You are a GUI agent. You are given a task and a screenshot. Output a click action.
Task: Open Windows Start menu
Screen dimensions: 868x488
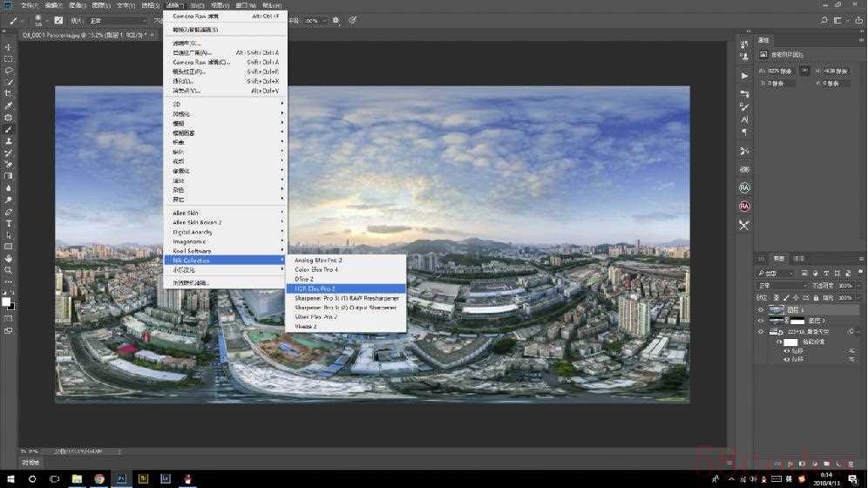point(10,478)
